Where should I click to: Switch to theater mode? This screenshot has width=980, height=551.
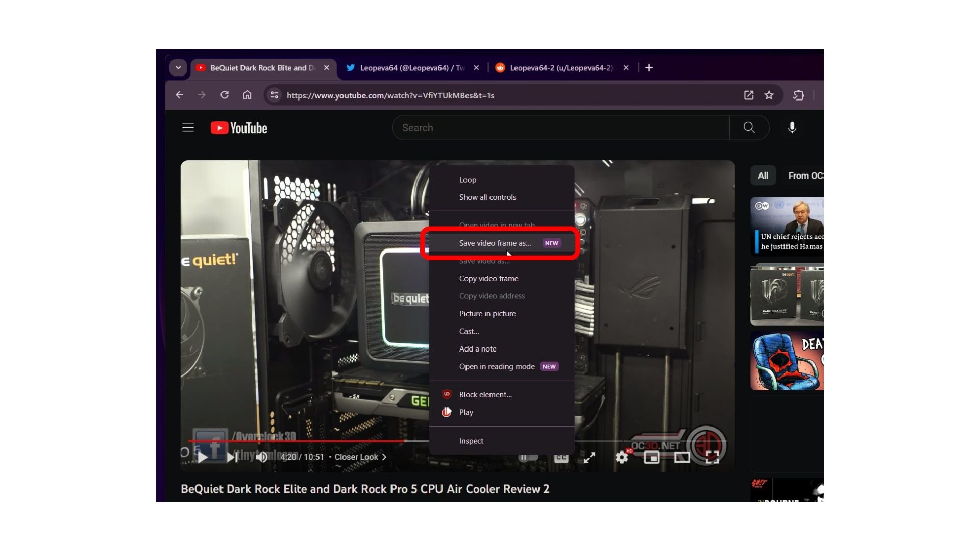click(682, 458)
